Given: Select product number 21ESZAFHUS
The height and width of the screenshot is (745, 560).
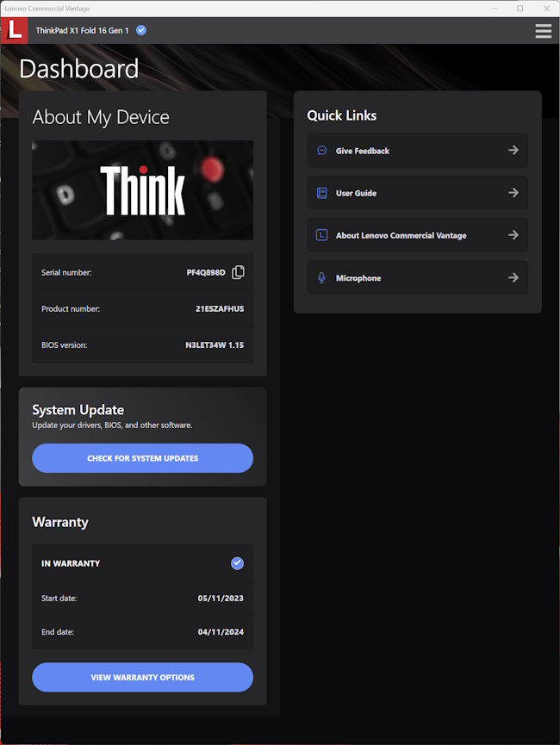Looking at the screenshot, I should click(220, 309).
